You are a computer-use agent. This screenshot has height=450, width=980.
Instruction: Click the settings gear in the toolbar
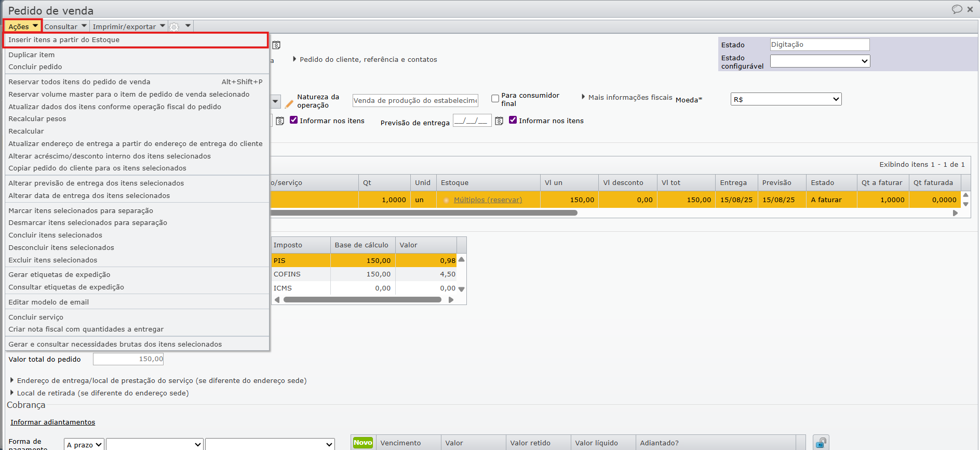pyautogui.click(x=174, y=27)
